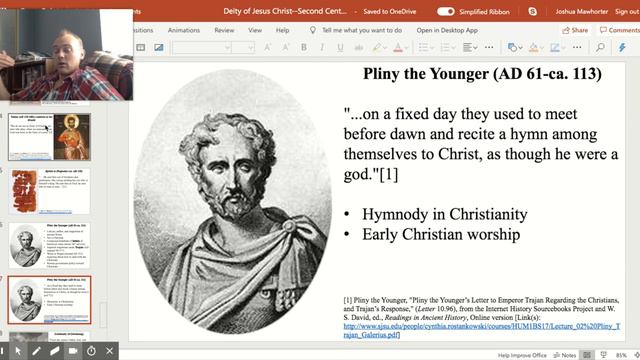Switch to Normal view icon
The height and width of the screenshot is (360, 640).
(x=587, y=355)
